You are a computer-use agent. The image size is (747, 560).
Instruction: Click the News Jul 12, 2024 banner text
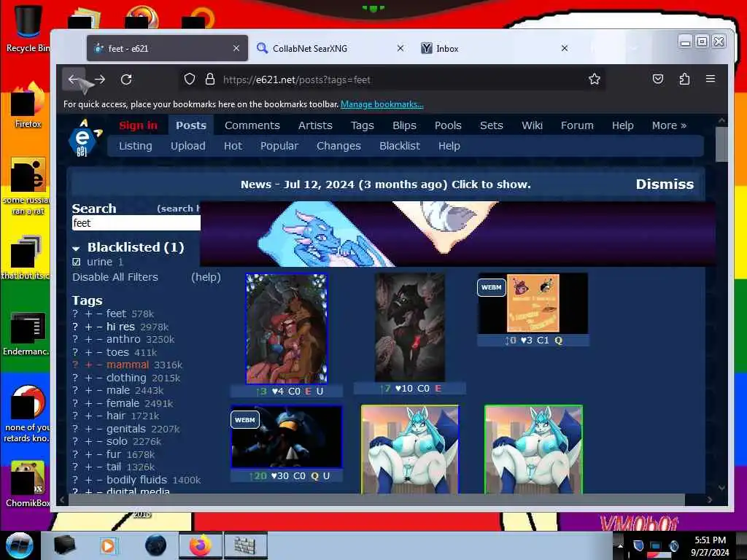(x=385, y=184)
